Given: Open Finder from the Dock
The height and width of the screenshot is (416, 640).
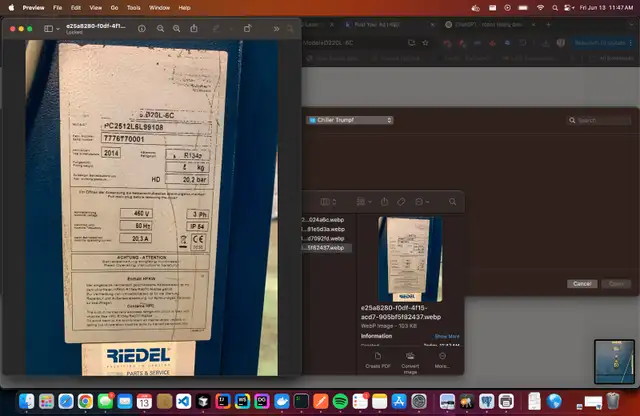Looking at the screenshot, I should tap(27, 402).
